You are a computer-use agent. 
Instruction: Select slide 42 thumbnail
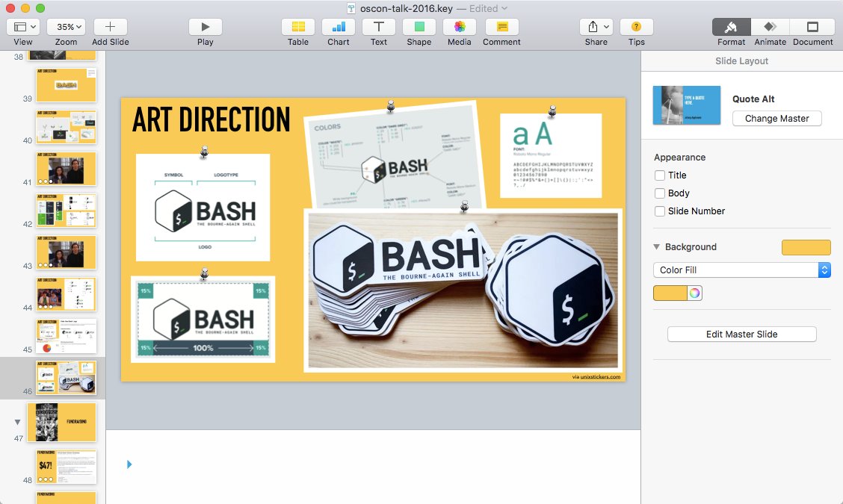66,211
